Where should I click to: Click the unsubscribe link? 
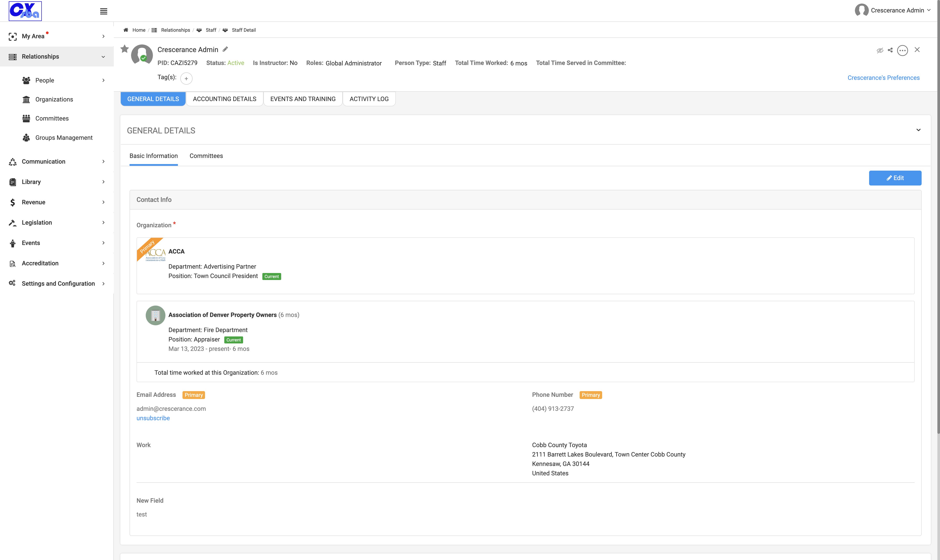pos(153,418)
